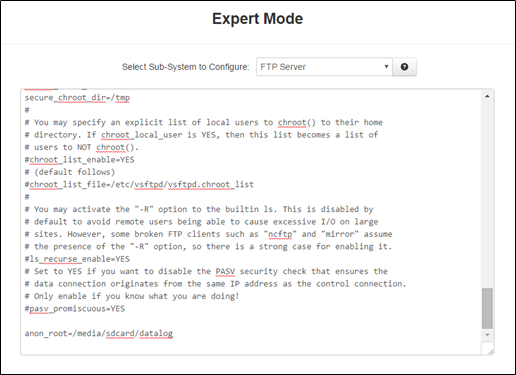Click the textarea resize grip corner

click(490, 351)
